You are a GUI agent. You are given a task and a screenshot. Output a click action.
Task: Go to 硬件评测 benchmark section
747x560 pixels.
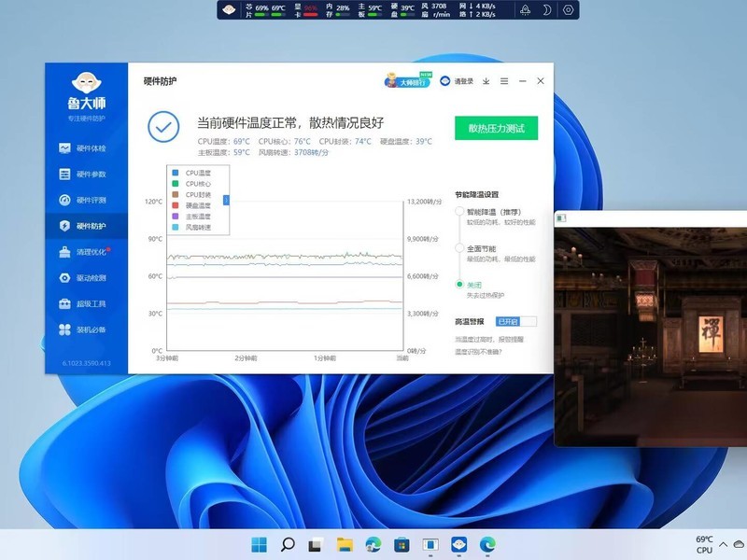(x=82, y=200)
